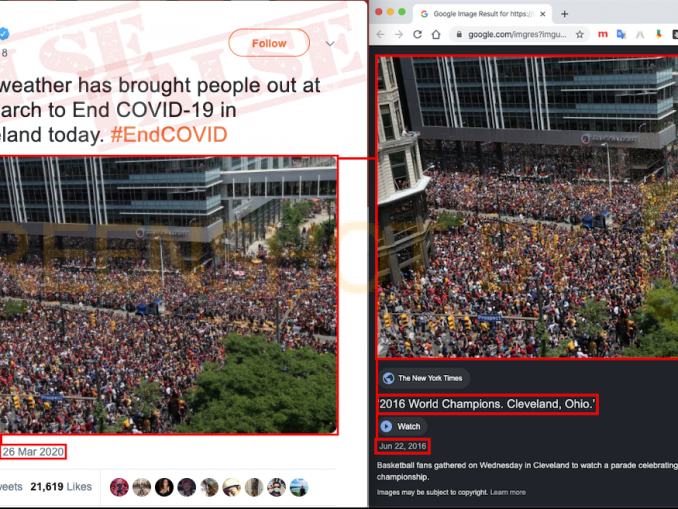Open Google Translate extension icon
The width and height of the screenshot is (678, 509).
point(621,35)
